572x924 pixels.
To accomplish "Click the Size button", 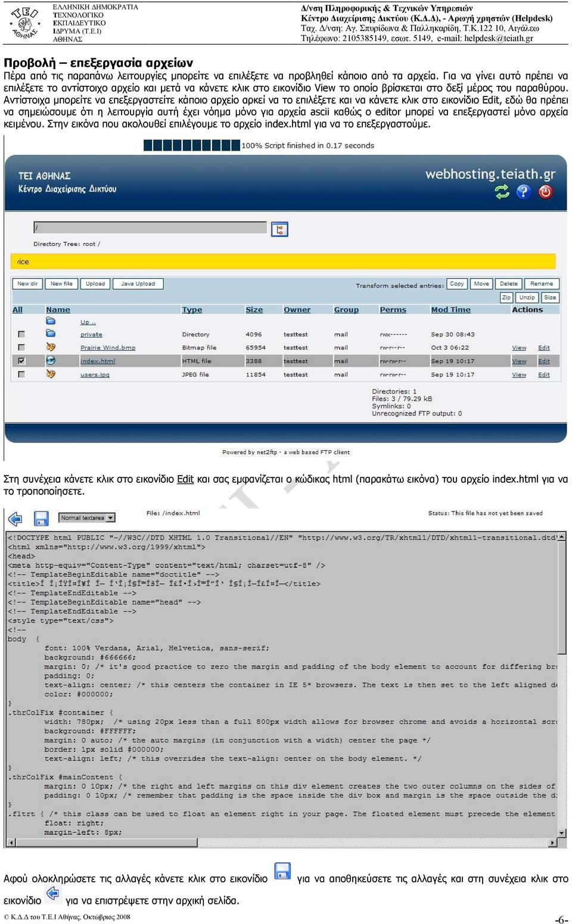I will pos(550,298).
